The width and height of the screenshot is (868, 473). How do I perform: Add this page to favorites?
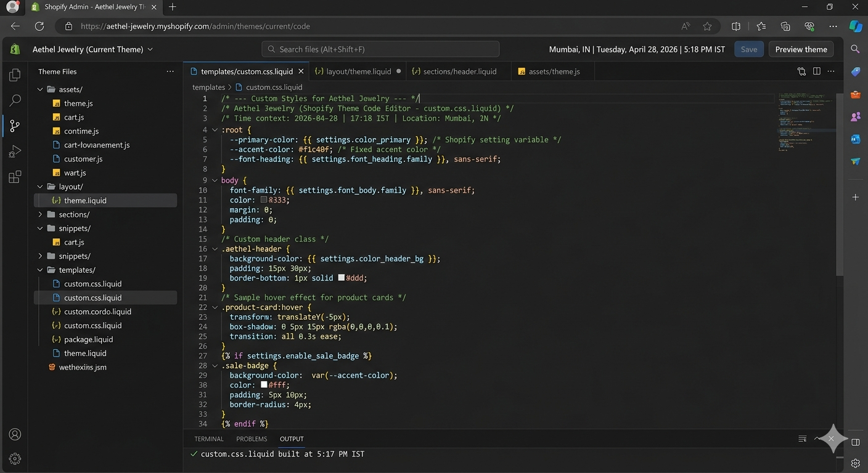(707, 26)
